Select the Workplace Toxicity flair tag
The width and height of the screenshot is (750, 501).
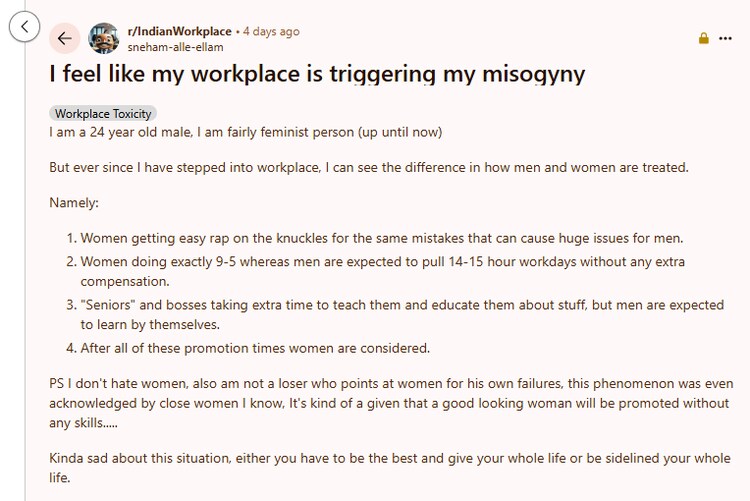103,114
